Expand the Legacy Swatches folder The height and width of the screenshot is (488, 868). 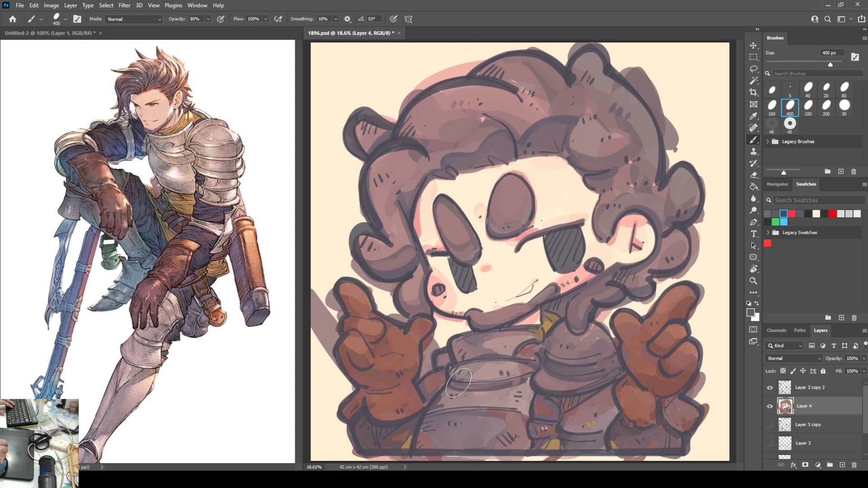[767, 232]
